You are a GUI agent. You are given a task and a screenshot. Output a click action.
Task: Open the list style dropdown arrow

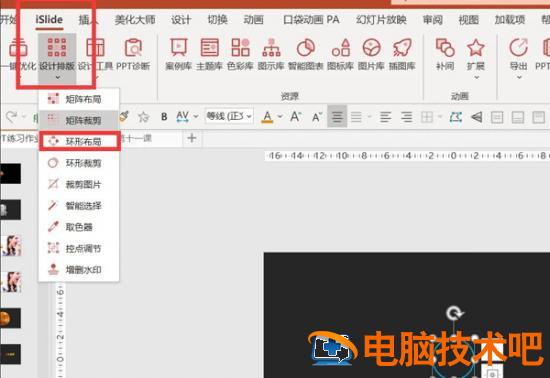[x=369, y=117]
